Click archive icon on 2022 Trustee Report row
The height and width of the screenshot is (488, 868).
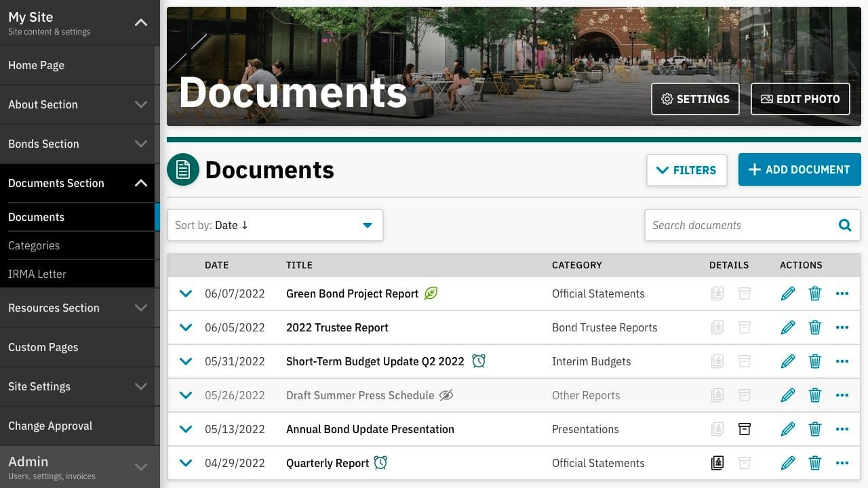(x=745, y=327)
